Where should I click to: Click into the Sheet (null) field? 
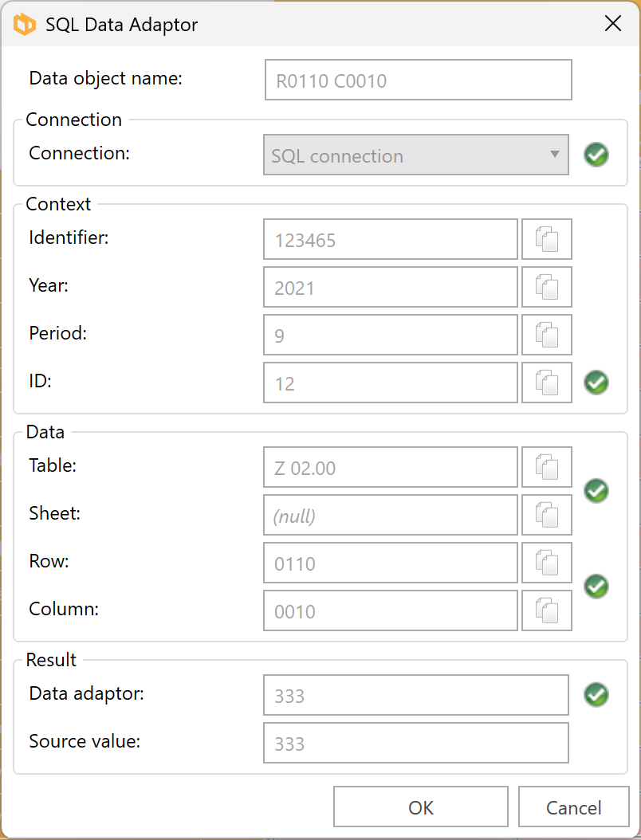click(390, 516)
